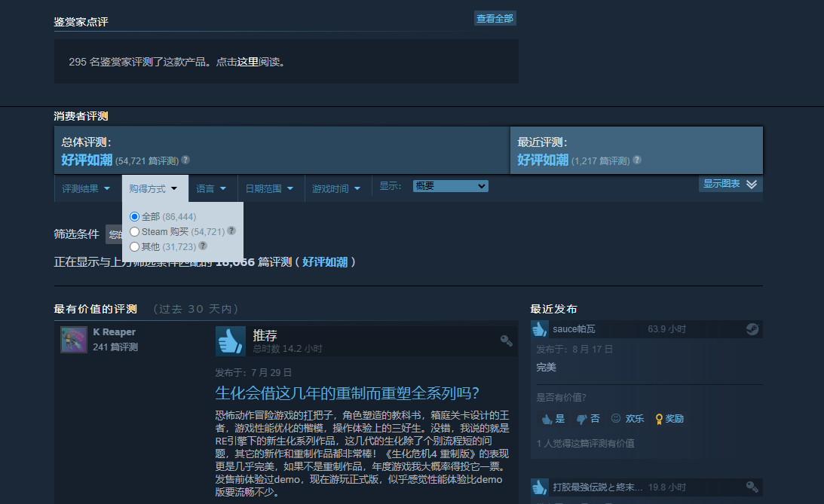
Task: Click K Reaper's avatar thumbnail
Action: point(74,340)
